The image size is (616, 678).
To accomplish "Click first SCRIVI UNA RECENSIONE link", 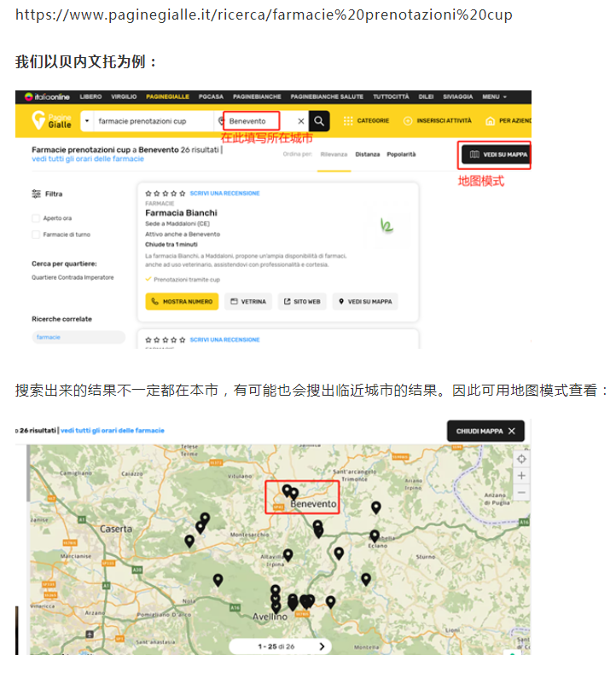I will (x=225, y=194).
